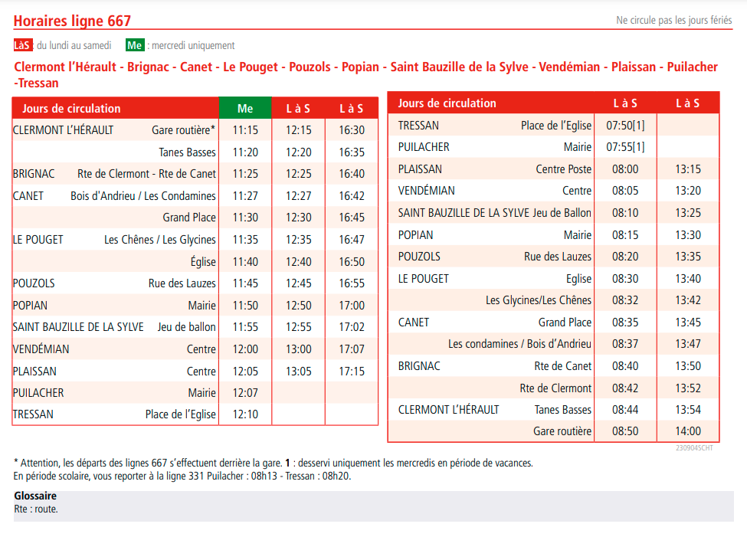Select 'Les Chênes / Les Glycines' stop
747x560 pixels.
(x=160, y=240)
